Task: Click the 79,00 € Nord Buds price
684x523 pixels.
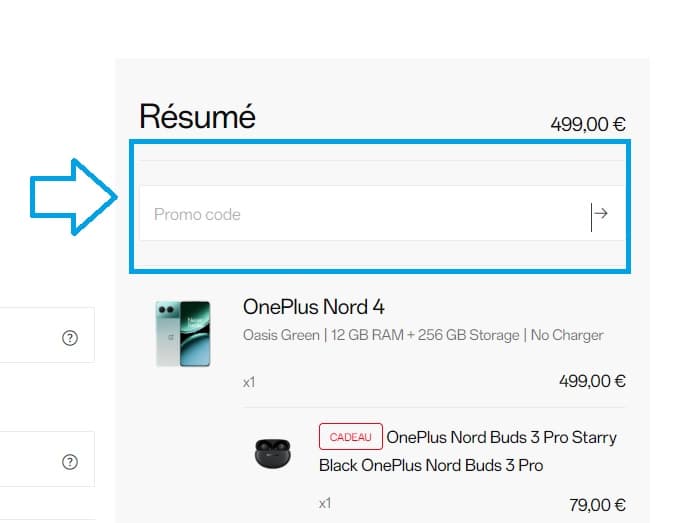Action: [x=594, y=505]
